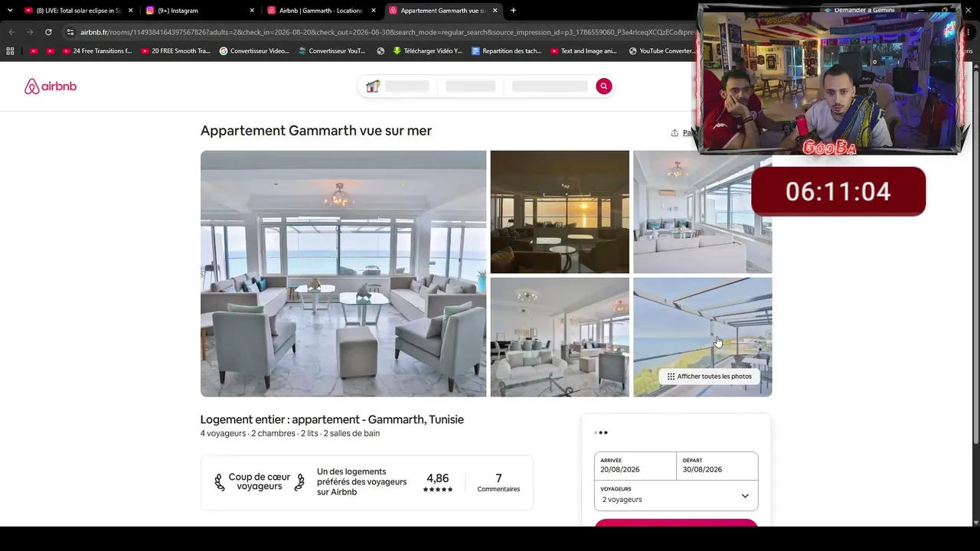Close the LIVE Total solar eclipse tab
Image resolution: width=980 pixels, height=551 pixels.
tap(131, 11)
